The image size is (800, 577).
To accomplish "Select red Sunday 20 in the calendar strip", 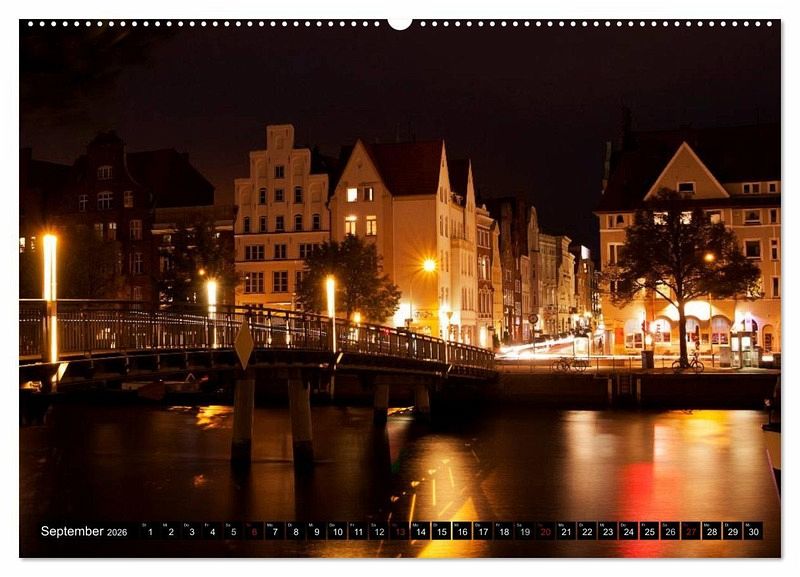I will (545, 531).
